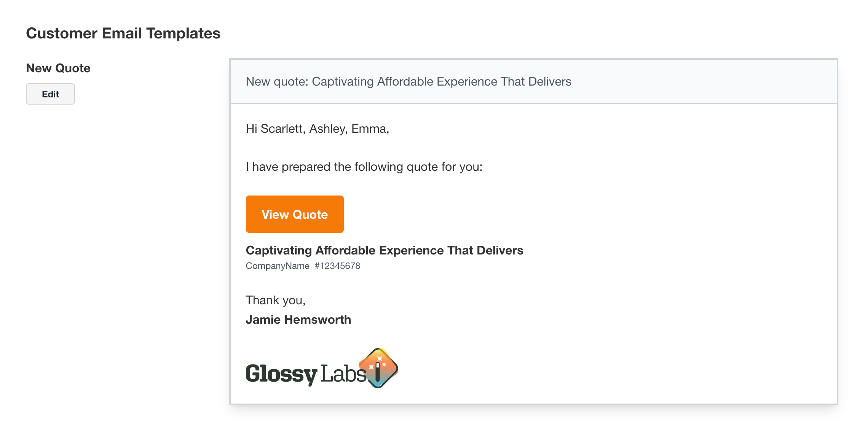Image resolution: width=868 pixels, height=434 pixels.
Task: Click the New Quote section label
Action: [58, 68]
